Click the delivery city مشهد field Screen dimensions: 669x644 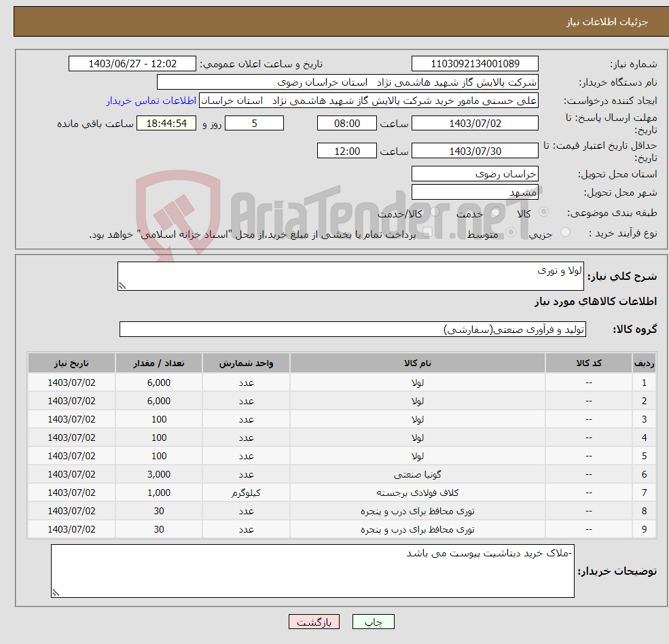tap(475, 192)
